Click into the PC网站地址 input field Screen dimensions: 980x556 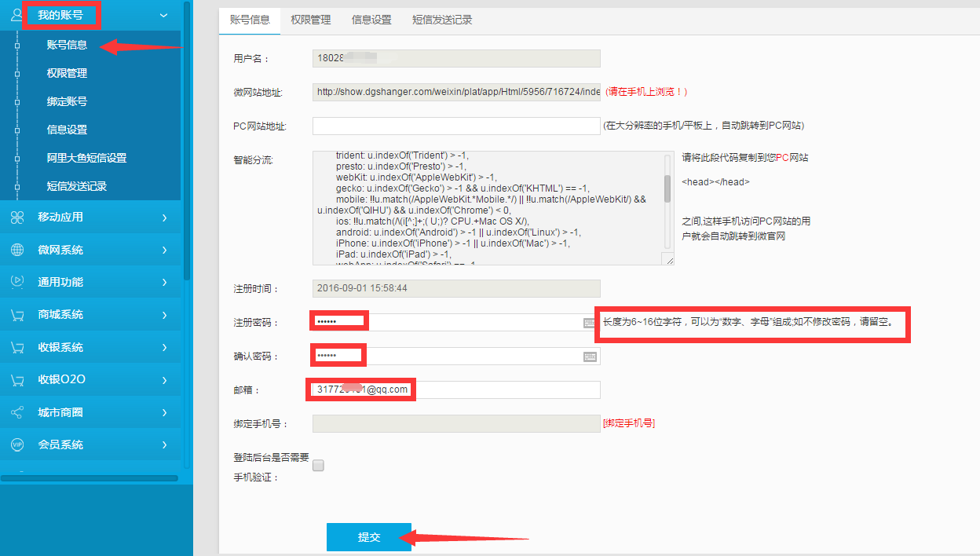point(455,126)
